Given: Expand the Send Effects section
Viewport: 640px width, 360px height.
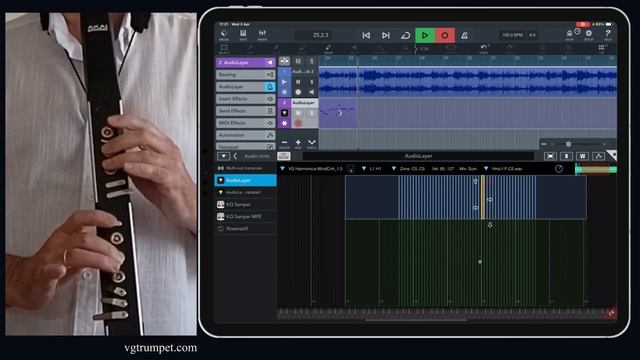Looking at the screenshot, I should [x=246, y=111].
